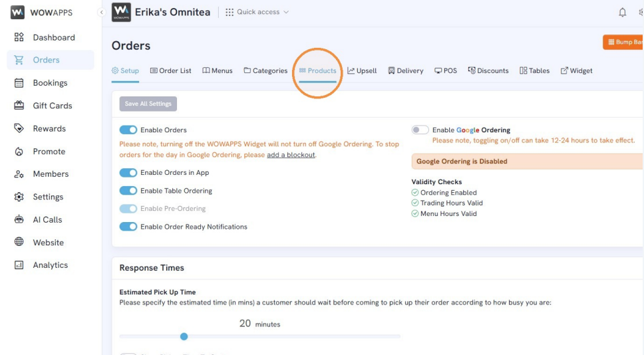This screenshot has height=355, width=644.
Task: Switch to the Menus tab
Action: pyautogui.click(x=218, y=70)
